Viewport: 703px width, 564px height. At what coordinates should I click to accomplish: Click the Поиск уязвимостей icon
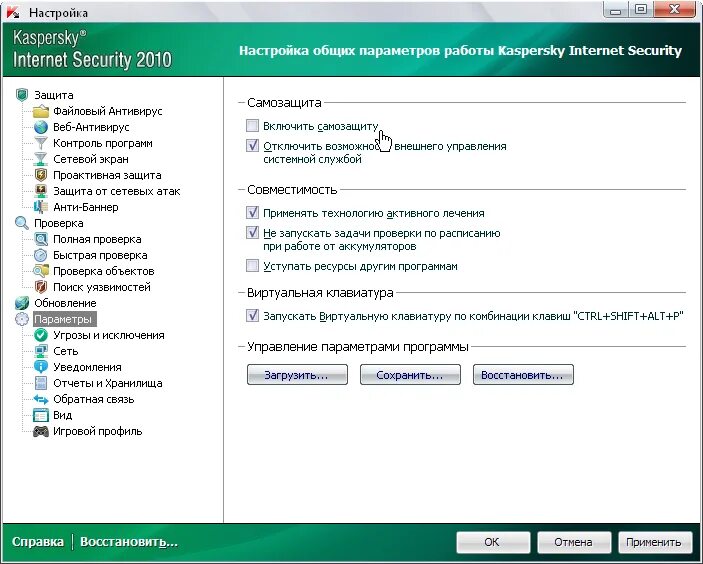point(41,287)
